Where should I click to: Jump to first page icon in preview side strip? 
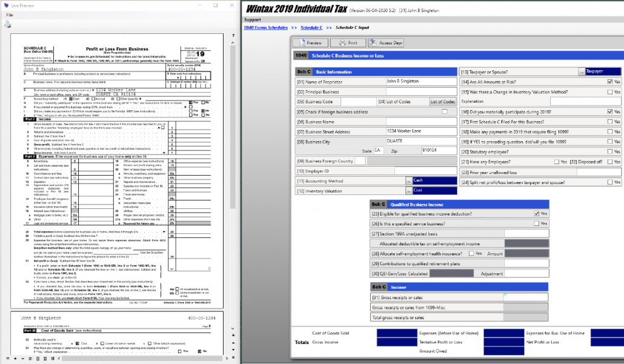click(233, 335)
